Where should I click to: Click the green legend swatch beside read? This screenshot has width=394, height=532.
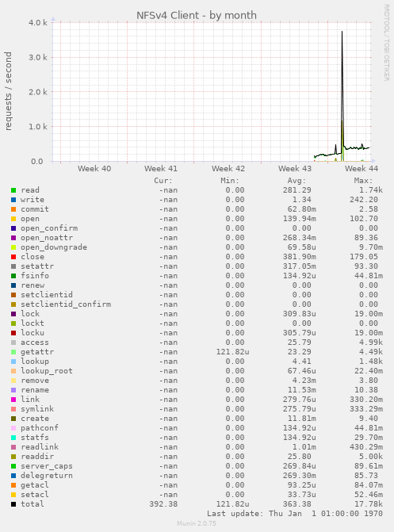13,190
